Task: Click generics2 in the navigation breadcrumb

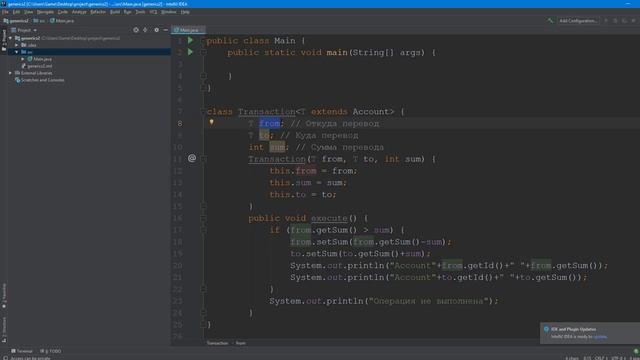Action: coord(16,20)
